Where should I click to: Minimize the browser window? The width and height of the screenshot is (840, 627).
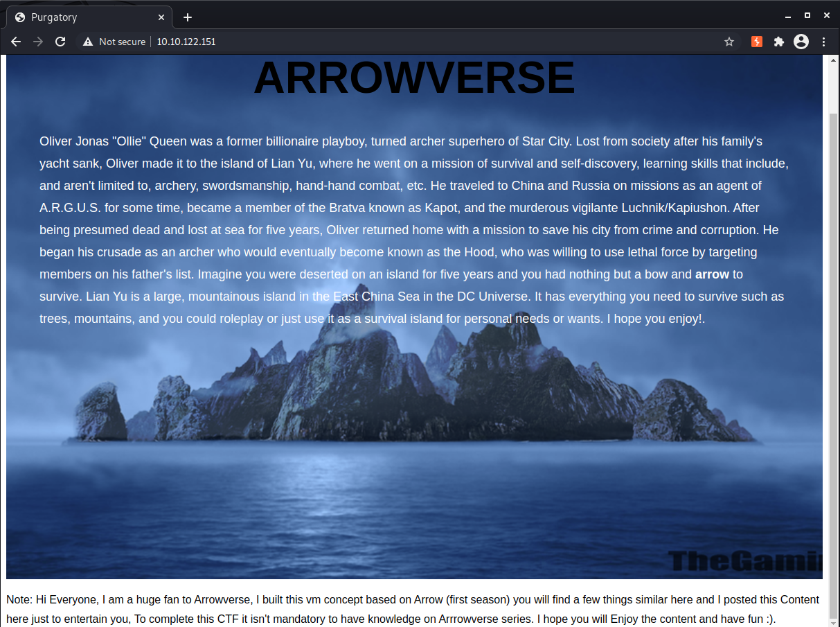pos(788,16)
